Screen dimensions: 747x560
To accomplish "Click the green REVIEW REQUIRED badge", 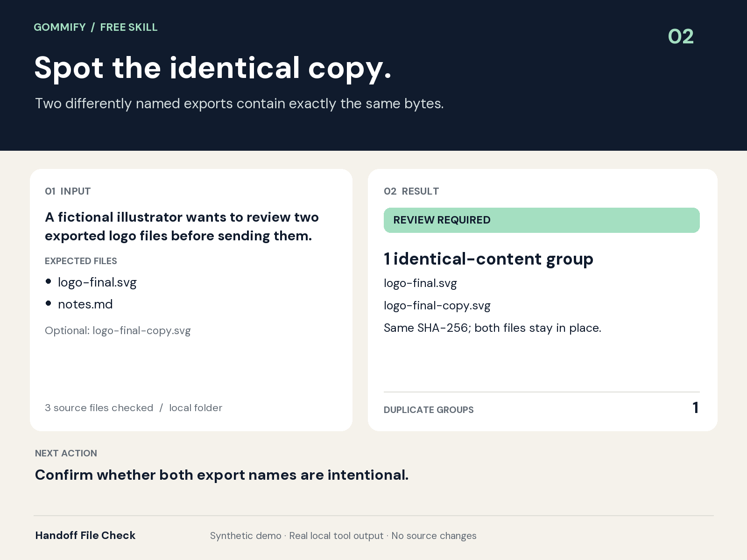I will [542, 220].
